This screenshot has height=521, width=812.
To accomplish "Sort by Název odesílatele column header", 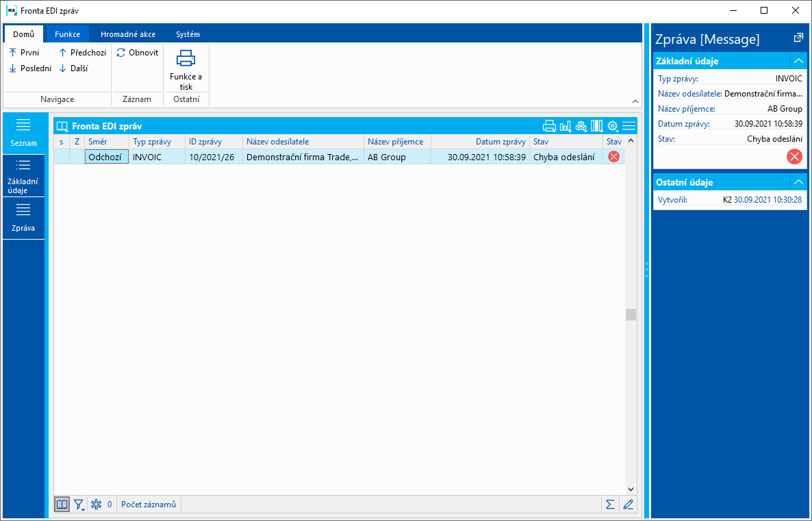I will click(x=303, y=142).
